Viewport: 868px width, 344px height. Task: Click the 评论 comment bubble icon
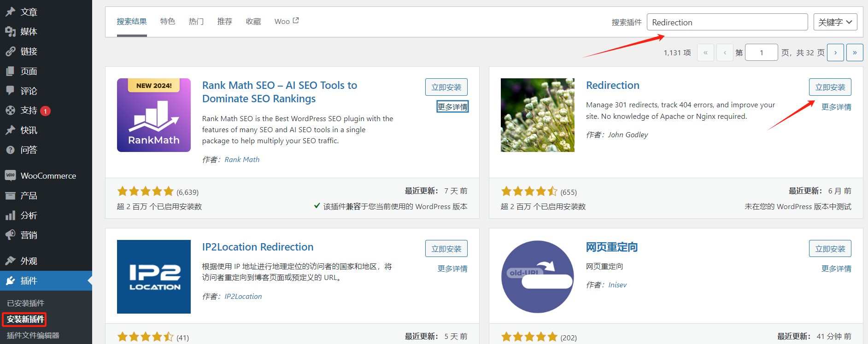coord(10,91)
